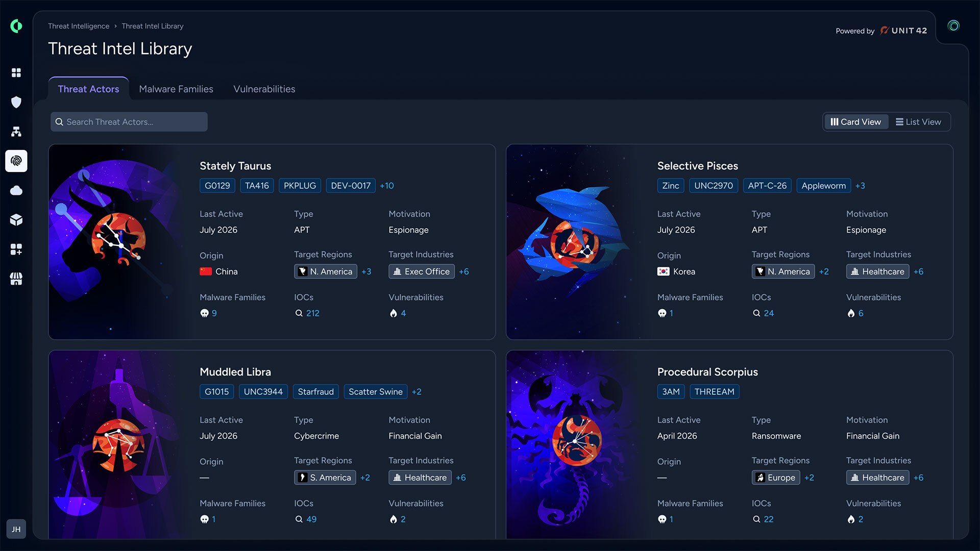The width and height of the screenshot is (980, 551).
Task: Open Stately Taurus card title
Action: point(235,166)
